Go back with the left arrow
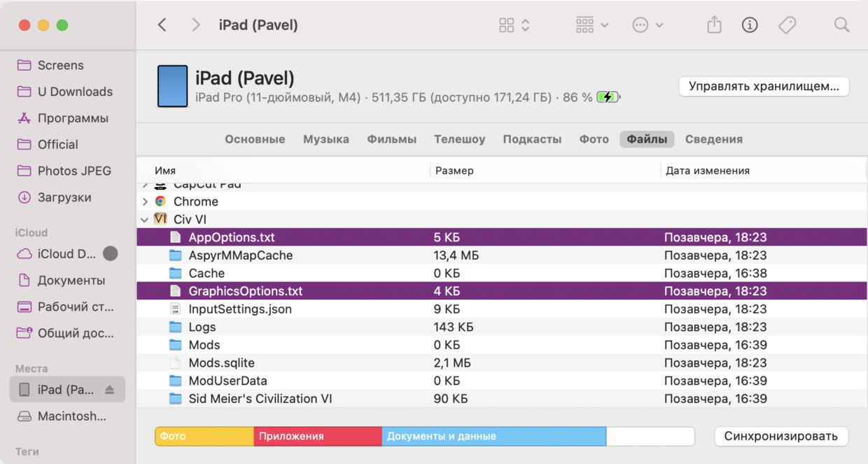Viewport: 868px width, 464px height. point(162,25)
